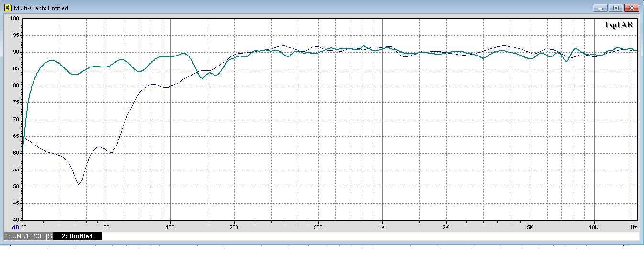Image resolution: width=644 pixels, height=270 pixels.
Task: Click the 65 dB level label
Action: [x=15, y=136]
